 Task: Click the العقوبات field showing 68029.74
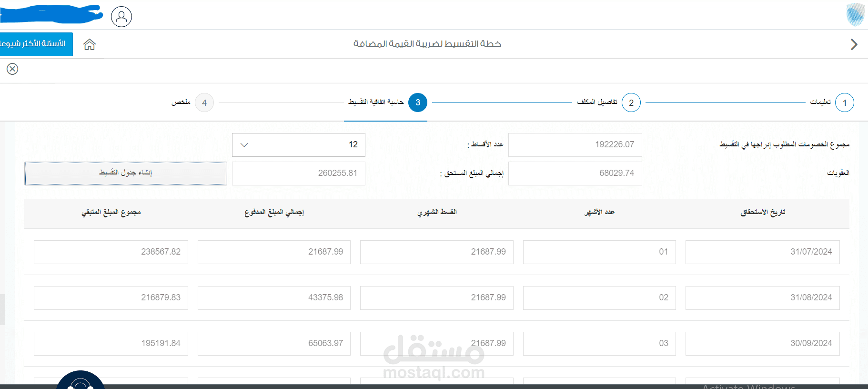575,174
